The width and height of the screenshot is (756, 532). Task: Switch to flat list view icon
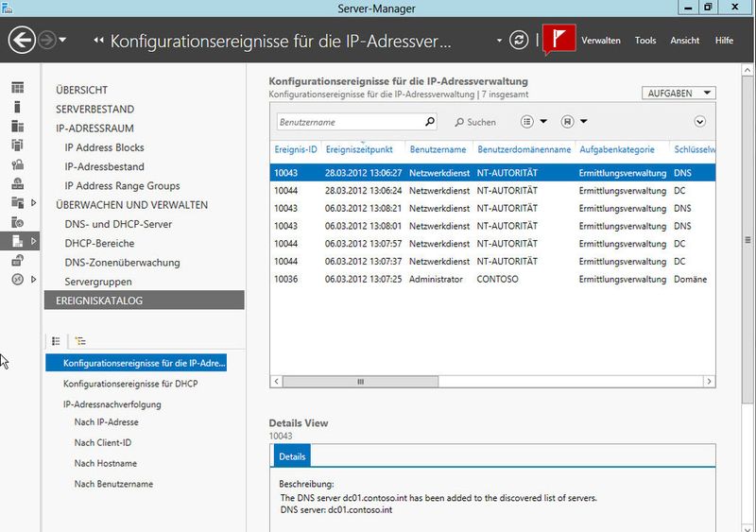tap(56, 341)
